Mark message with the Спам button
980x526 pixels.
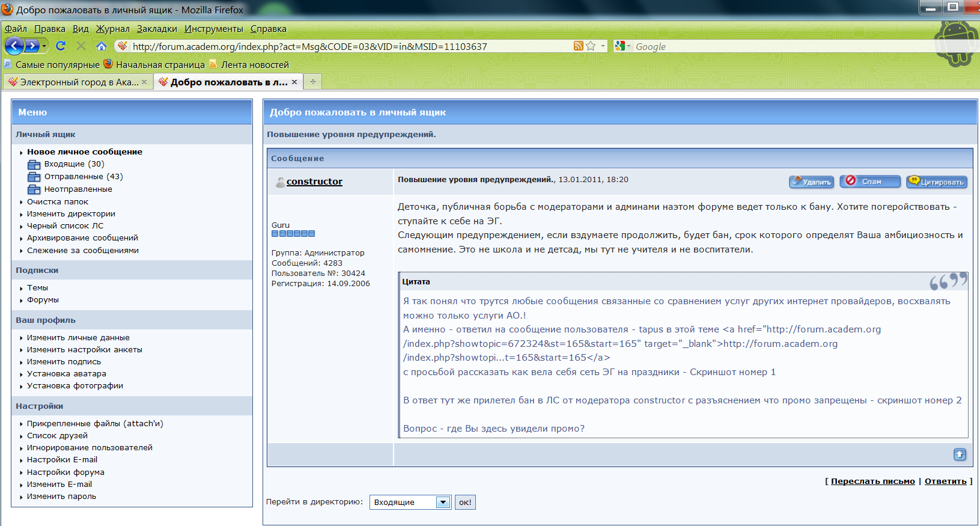click(870, 182)
